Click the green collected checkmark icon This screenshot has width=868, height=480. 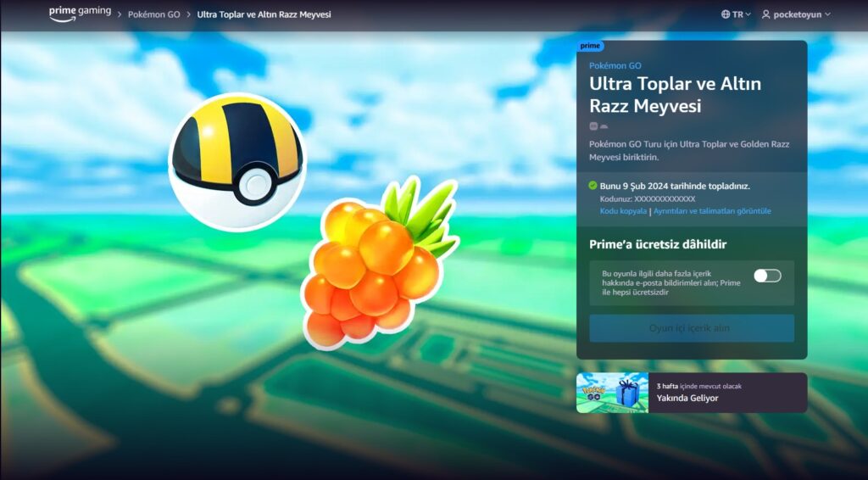pos(593,186)
